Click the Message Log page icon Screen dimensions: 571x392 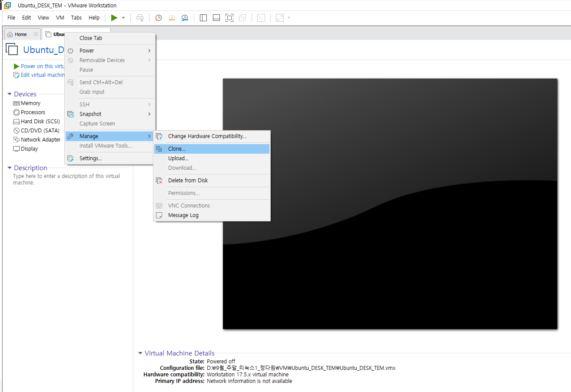[x=159, y=215]
